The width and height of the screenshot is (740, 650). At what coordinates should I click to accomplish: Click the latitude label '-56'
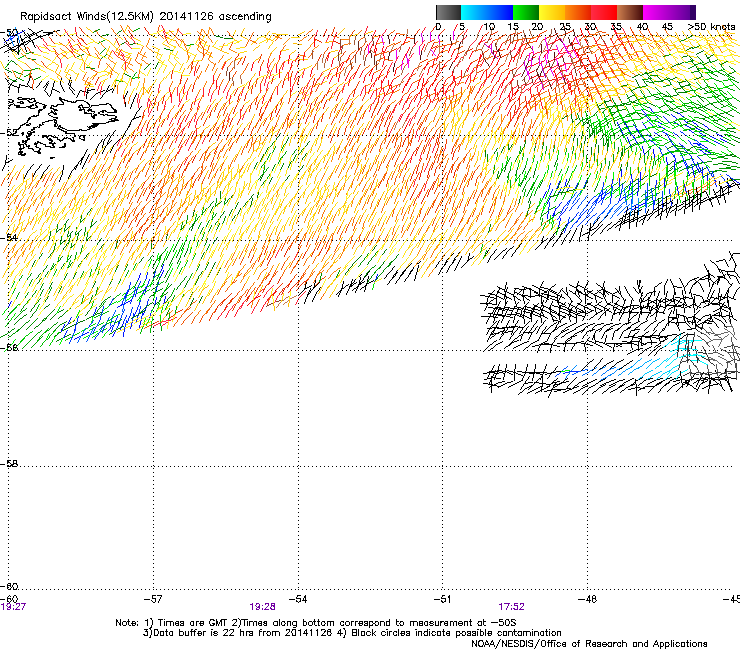point(9,348)
